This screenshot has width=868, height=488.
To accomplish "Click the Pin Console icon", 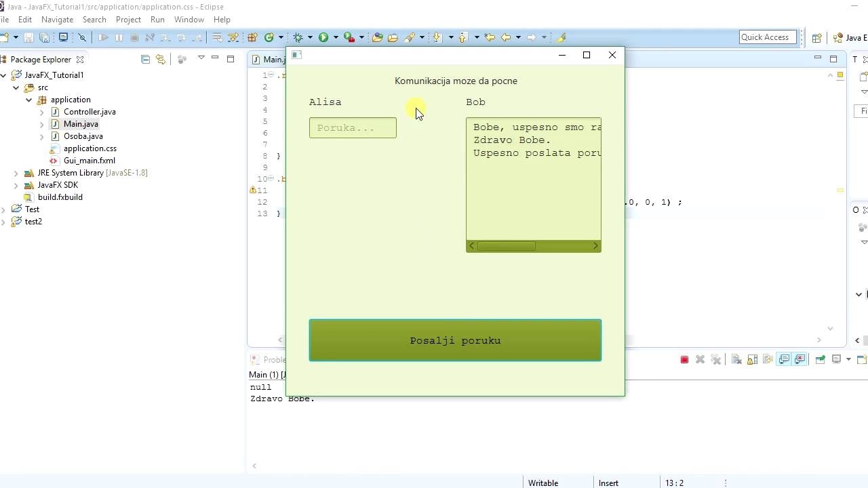I will 820,360.
